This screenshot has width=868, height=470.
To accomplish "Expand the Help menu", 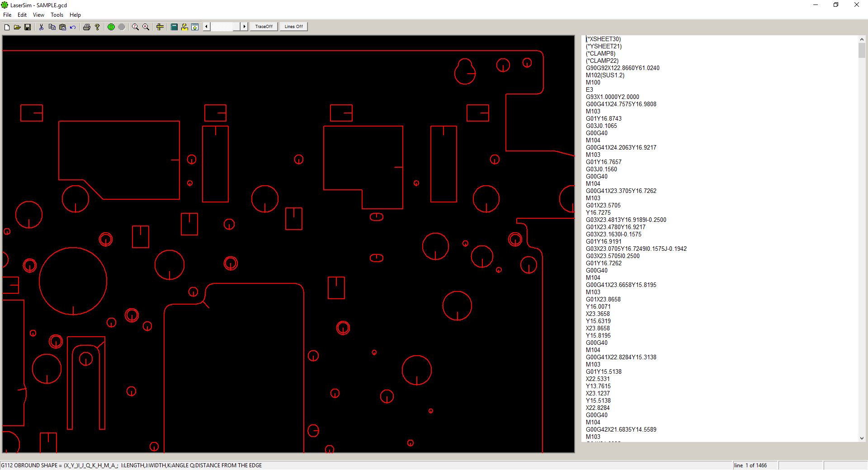I will [75, 15].
